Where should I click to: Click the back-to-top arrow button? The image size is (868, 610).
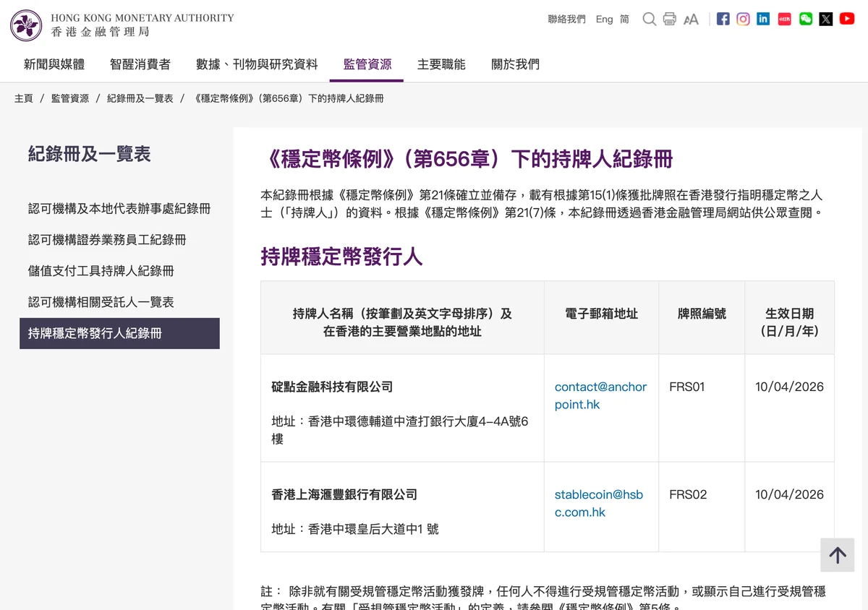pyautogui.click(x=838, y=555)
